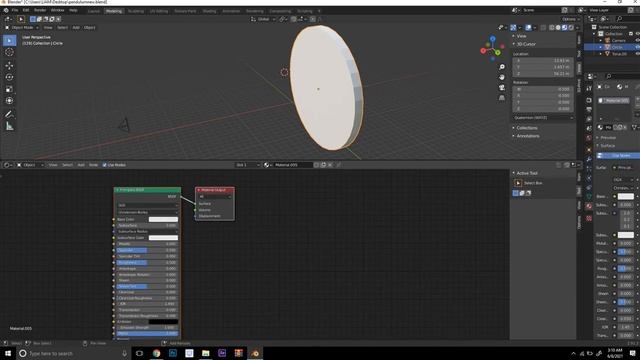This screenshot has height=360, width=640.
Task: Open the Slot 1 dropdown
Action: point(247,165)
